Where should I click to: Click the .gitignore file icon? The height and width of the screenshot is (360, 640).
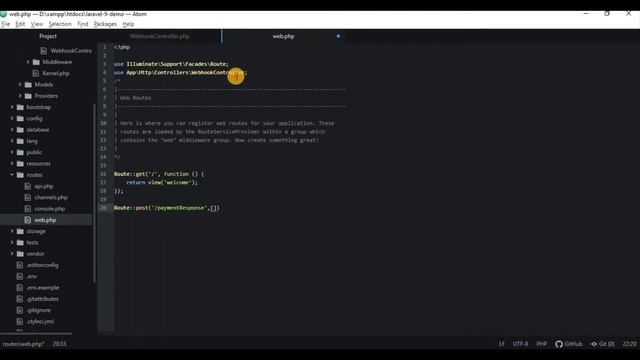(19, 310)
